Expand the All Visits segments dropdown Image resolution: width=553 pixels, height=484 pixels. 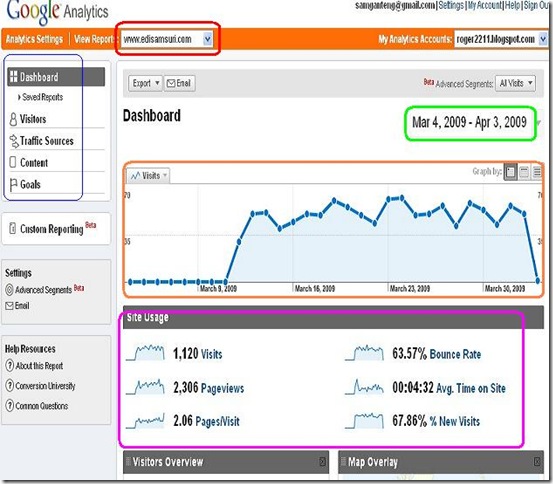[x=515, y=84]
